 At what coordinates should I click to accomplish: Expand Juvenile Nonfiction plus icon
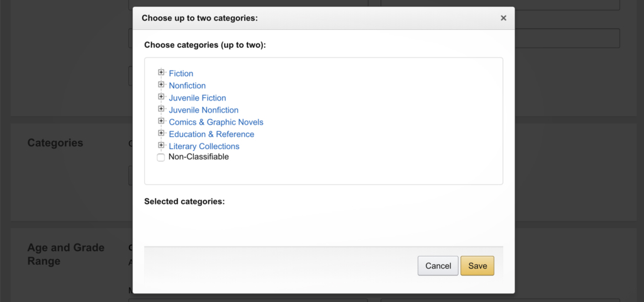coord(162,109)
